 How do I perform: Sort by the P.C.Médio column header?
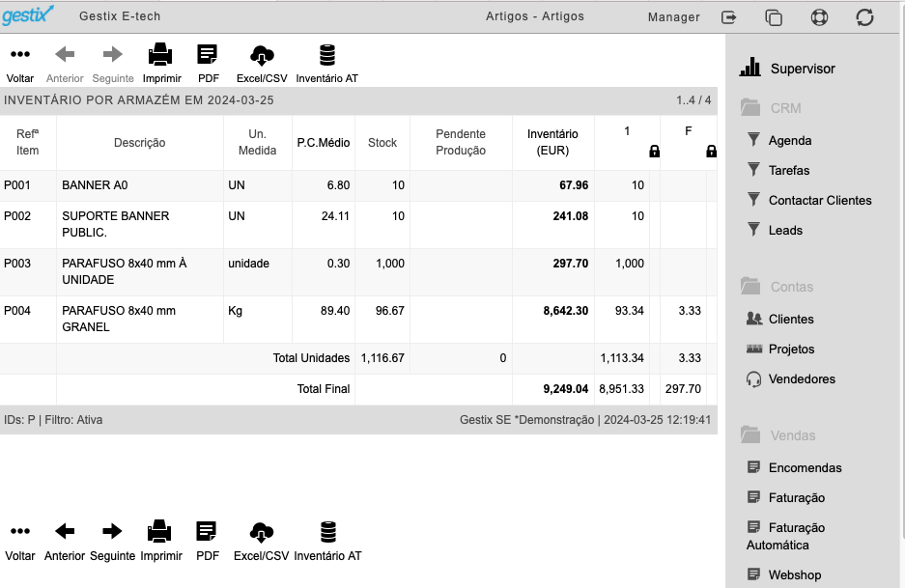click(x=324, y=143)
